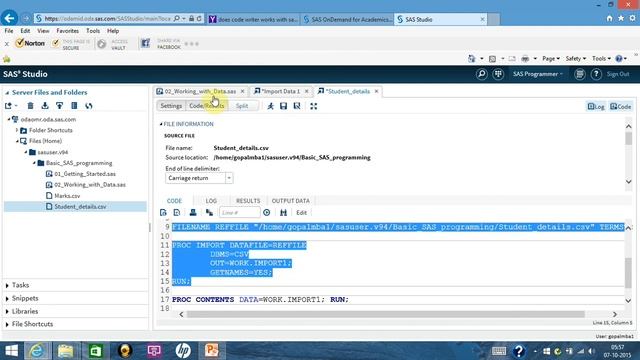
Task: Toggle the Log view button
Action: (596, 107)
